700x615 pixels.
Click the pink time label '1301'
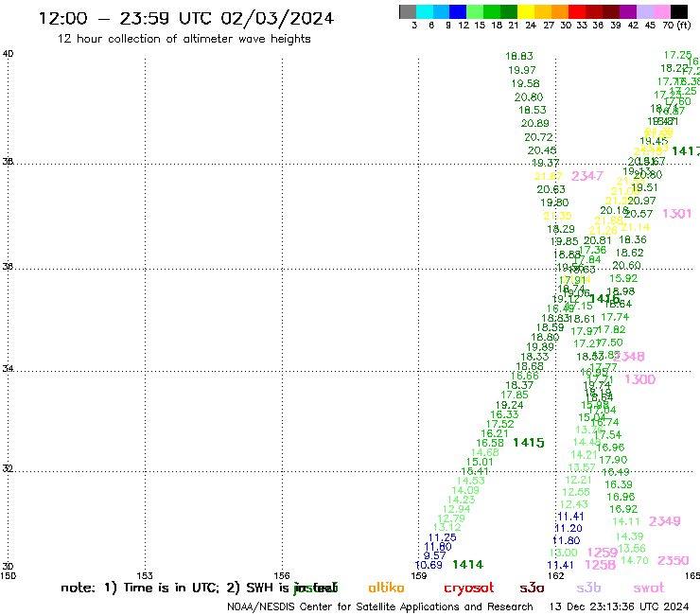[x=676, y=214]
